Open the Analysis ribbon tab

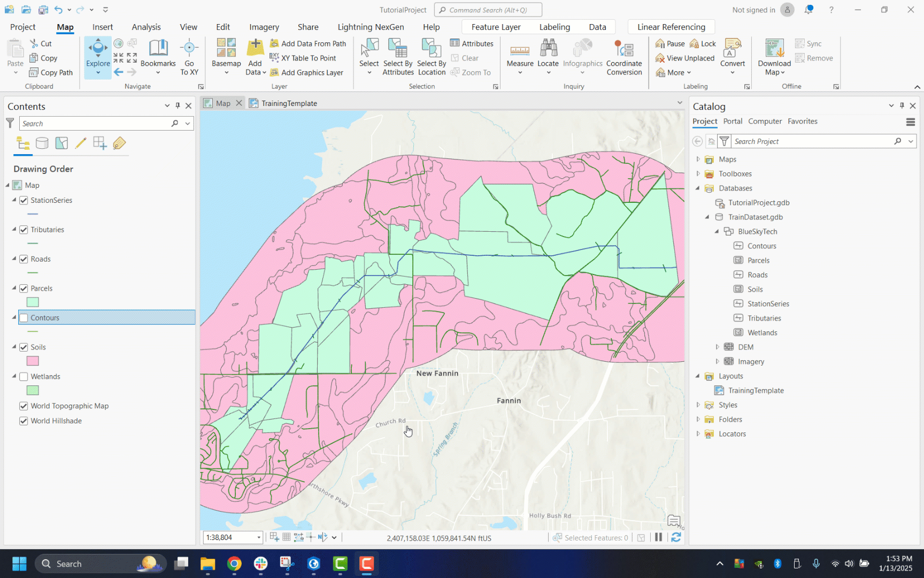146,27
